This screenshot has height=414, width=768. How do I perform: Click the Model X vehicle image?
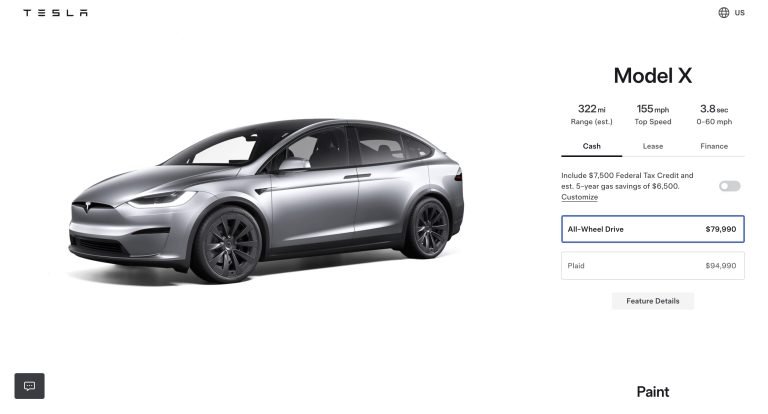pyautogui.click(x=267, y=201)
